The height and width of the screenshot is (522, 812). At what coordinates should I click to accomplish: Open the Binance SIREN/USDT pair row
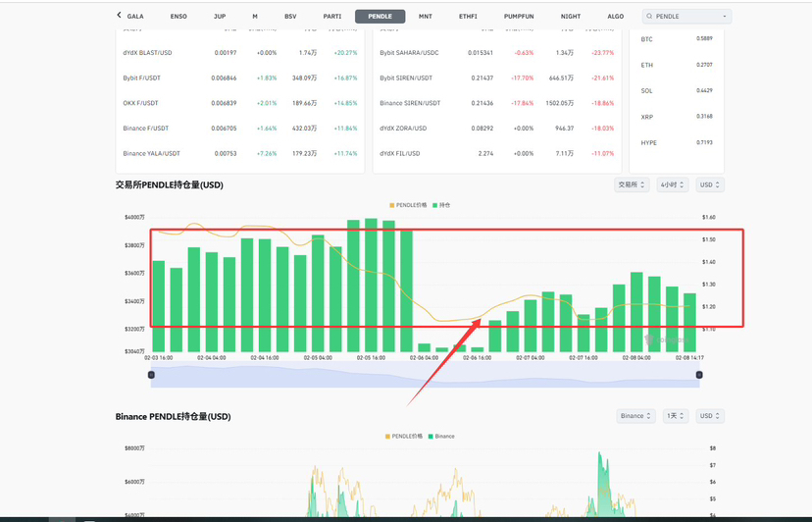tap(410, 103)
